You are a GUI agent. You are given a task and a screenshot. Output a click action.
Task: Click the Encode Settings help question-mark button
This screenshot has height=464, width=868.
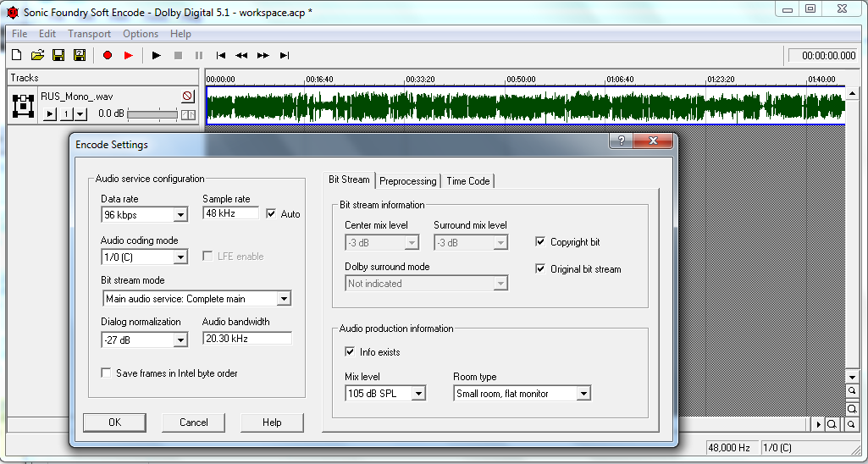click(621, 141)
